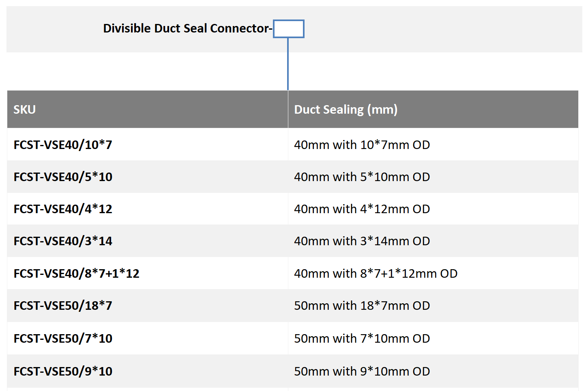Viewport: 588px width, 391px height.
Task: Click the Divisible Duct Seal Connector title
Action: [187, 28]
